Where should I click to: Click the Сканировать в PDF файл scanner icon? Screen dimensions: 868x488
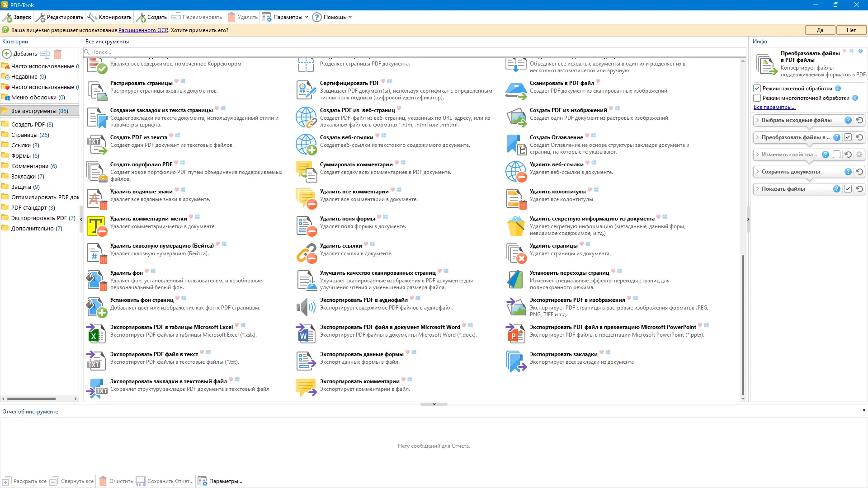[x=515, y=90]
